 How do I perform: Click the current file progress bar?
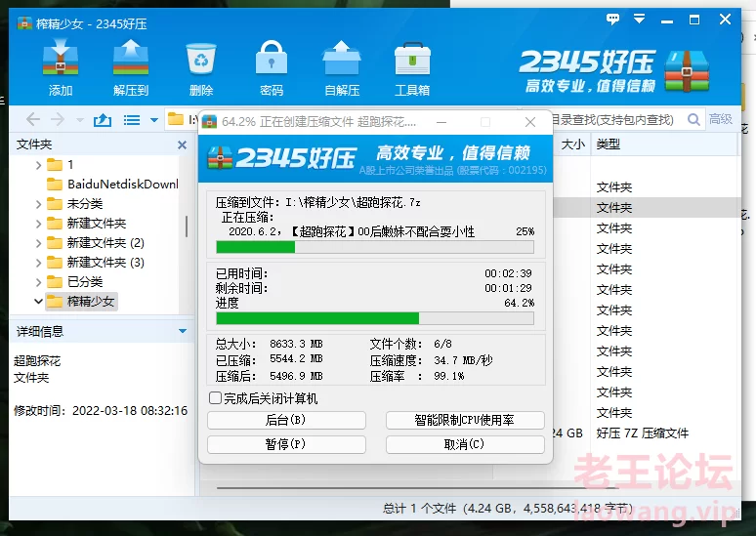pos(375,247)
